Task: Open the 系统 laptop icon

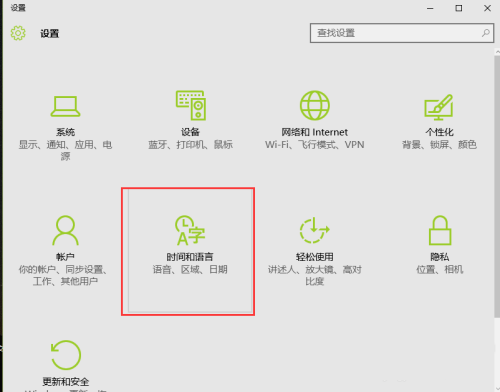Action: pyautogui.click(x=65, y=106)
